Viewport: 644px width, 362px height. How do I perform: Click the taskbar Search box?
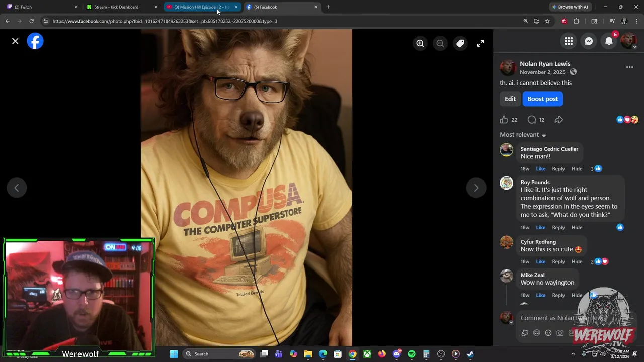point(219,354)
